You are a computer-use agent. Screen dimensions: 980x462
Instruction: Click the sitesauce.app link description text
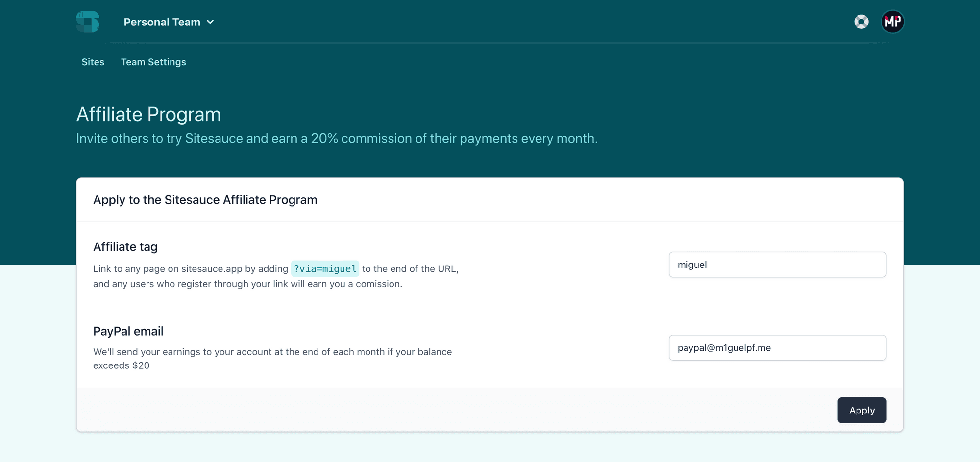click(276, 276)
